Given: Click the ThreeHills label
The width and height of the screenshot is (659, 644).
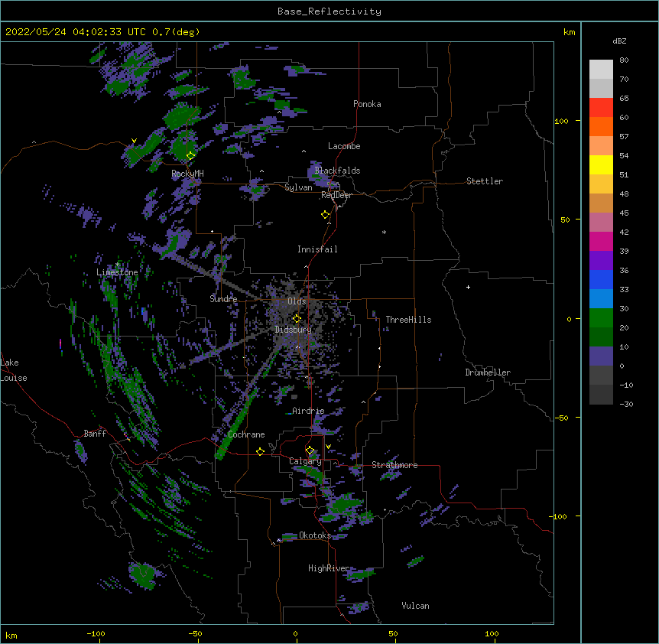Looking at the screenshot, I should [x=408, y=320].
